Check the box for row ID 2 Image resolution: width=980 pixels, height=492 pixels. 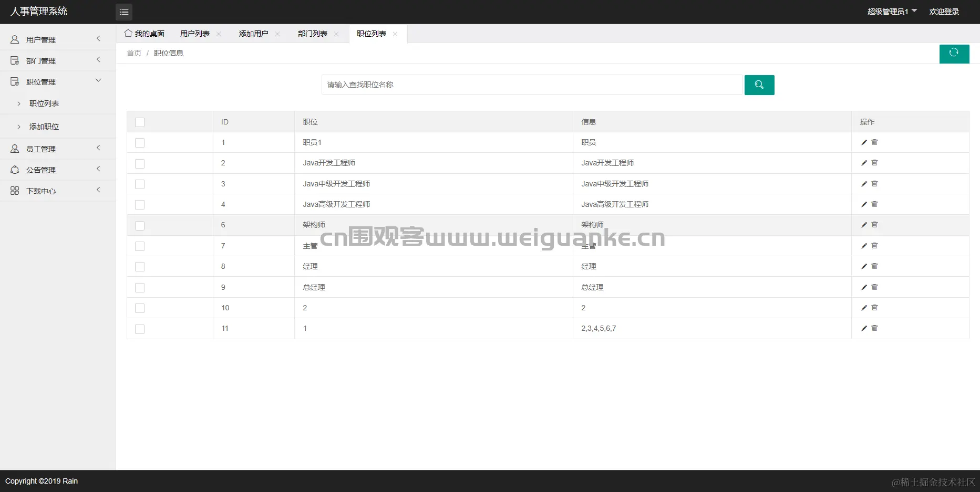pos(140,164)
